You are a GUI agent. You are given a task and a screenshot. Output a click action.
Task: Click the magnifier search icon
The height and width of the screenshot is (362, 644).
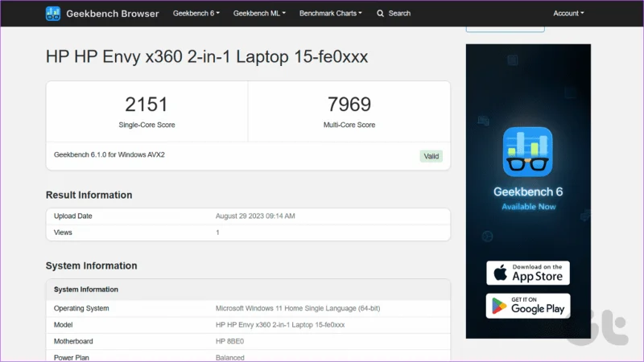pyautogui.click(x=380, y=14)
